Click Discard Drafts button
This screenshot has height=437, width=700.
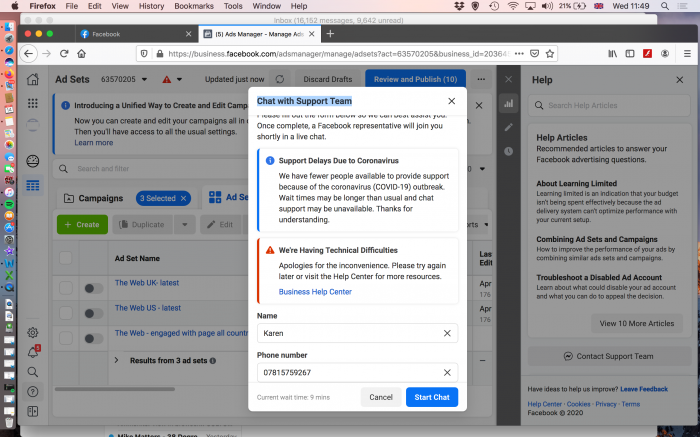tap(328, 79)
